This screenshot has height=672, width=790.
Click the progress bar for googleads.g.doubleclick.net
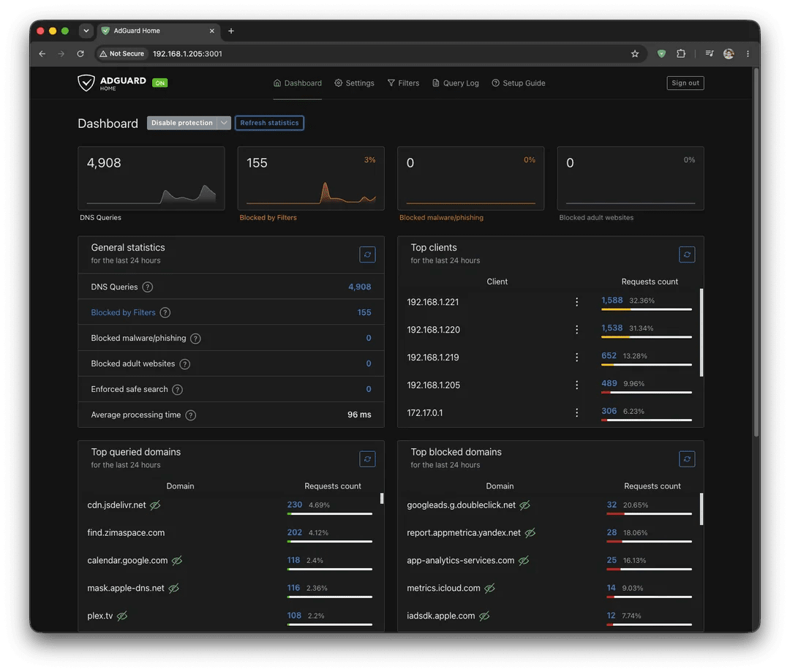(649, 514)
